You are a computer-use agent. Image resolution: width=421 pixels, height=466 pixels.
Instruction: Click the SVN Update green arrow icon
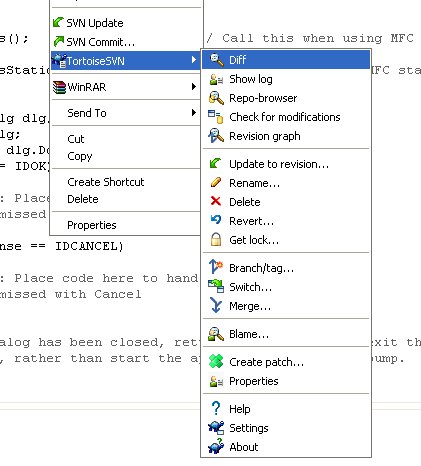58,22
